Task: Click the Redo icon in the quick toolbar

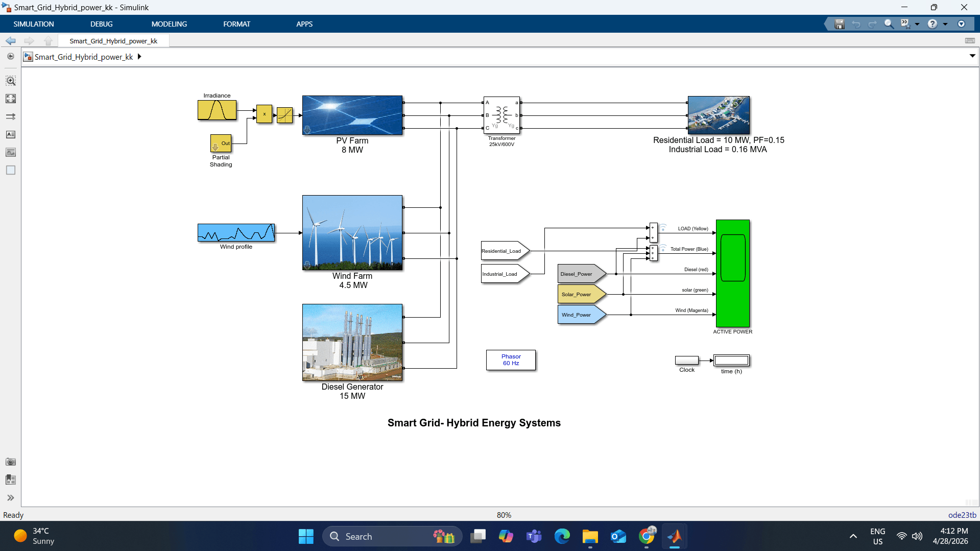Action: pos(872,24)
